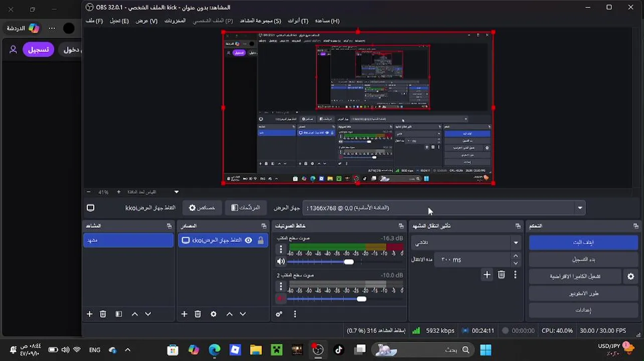The height and width of the screenshot is (361, 644).
Task: Add a new scene with the plus icon
Action: coord(89,314)
